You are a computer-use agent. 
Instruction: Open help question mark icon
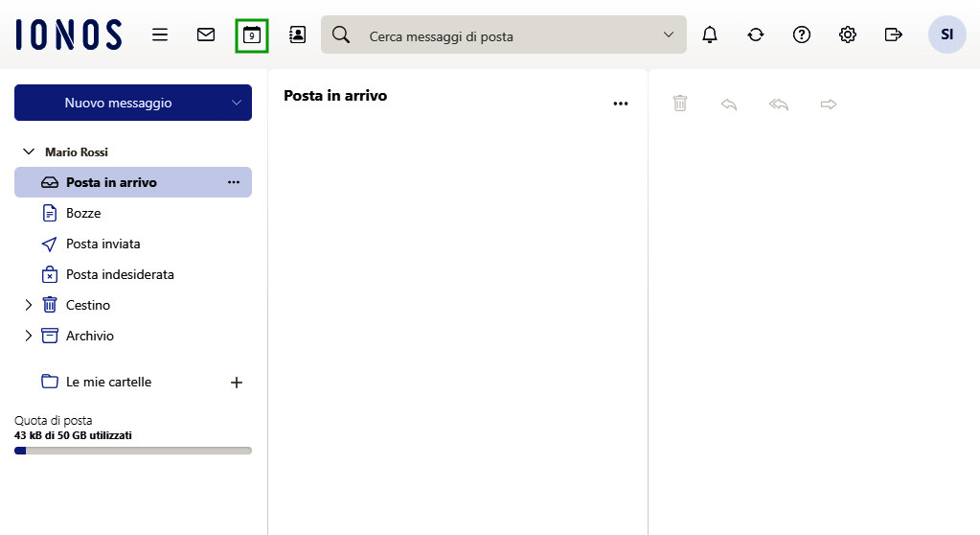(x=802, y=35)
